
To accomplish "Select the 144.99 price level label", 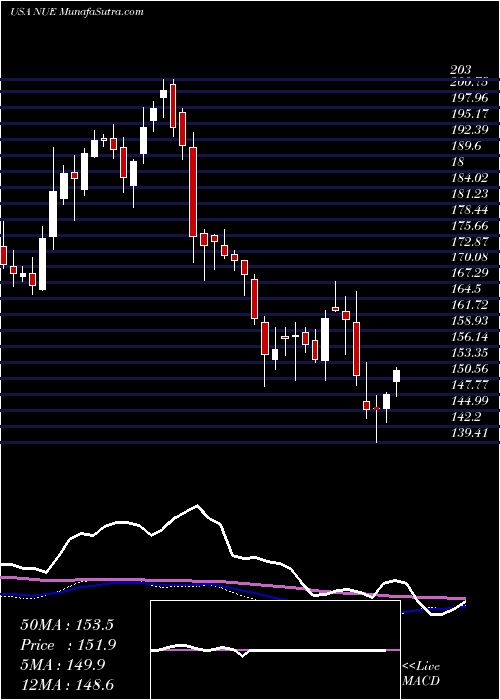I will coord(469,400).
